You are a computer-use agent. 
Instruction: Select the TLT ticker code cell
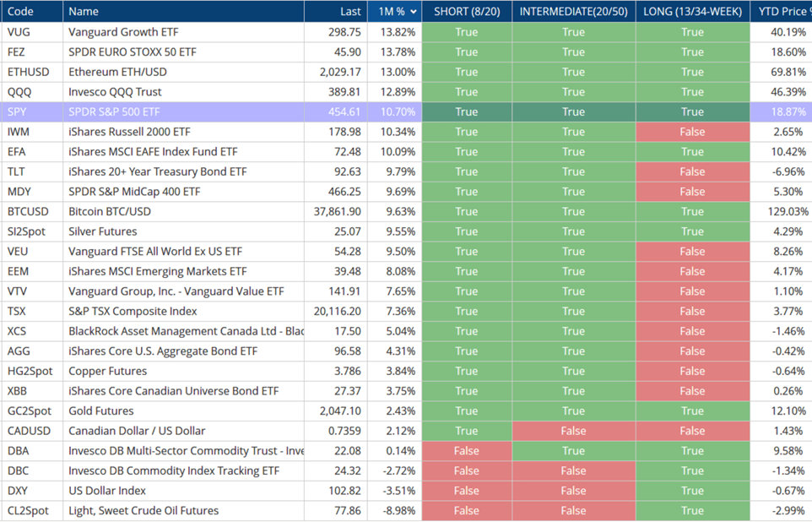(x=18, y=171)
